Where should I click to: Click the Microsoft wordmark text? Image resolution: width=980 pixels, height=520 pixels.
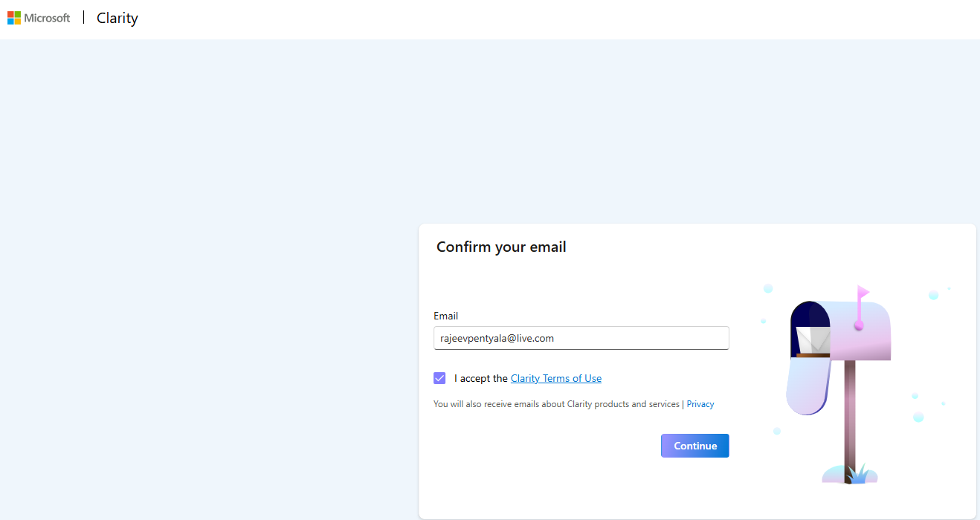point(48,18)
